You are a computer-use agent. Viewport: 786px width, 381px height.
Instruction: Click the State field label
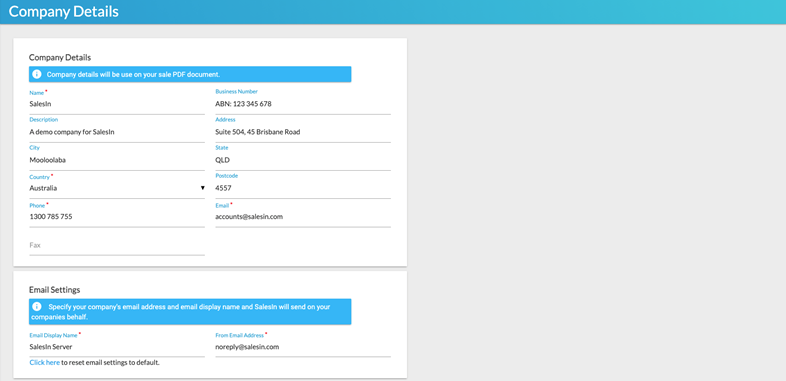pyautogui.click(x=222, y=148)
